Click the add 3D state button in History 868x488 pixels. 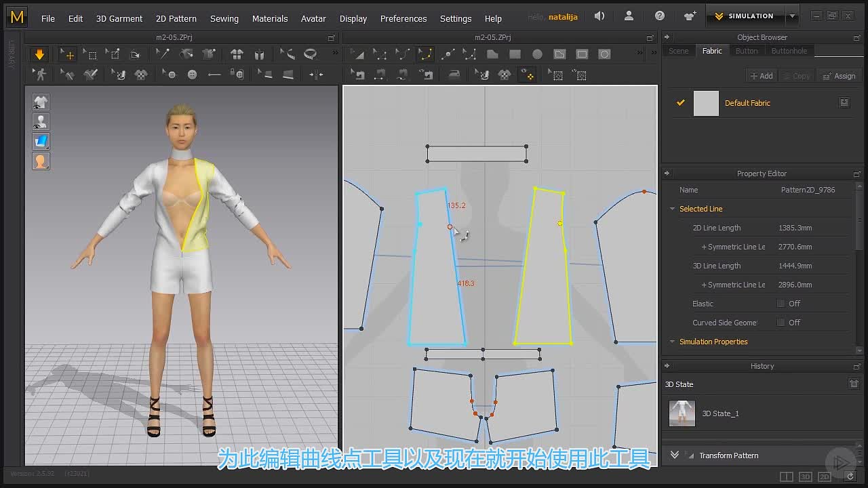[x=854, y=384]
